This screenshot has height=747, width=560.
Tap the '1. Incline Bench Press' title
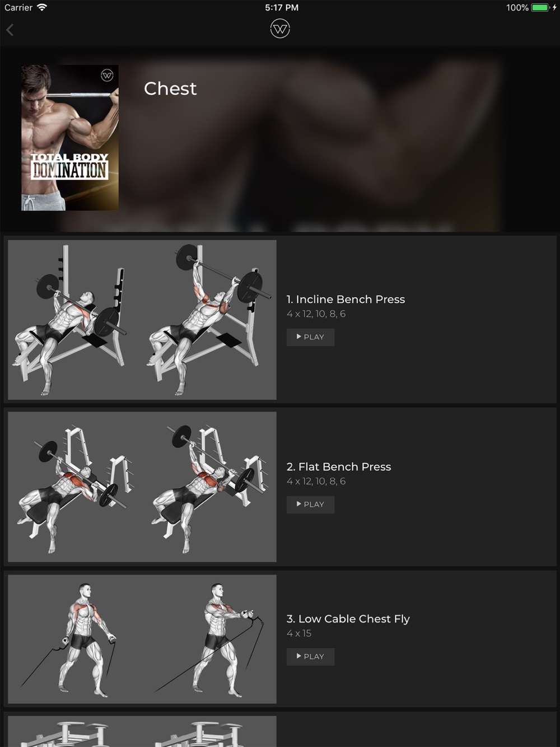click(x=346, y=300)
